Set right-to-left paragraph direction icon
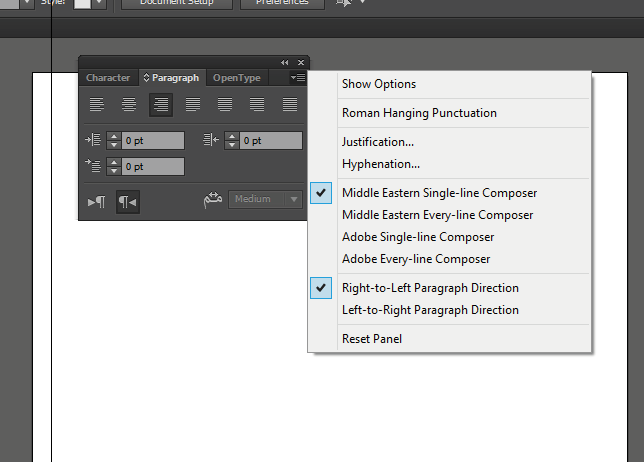The image size is (644, 462). pos(128,202)
